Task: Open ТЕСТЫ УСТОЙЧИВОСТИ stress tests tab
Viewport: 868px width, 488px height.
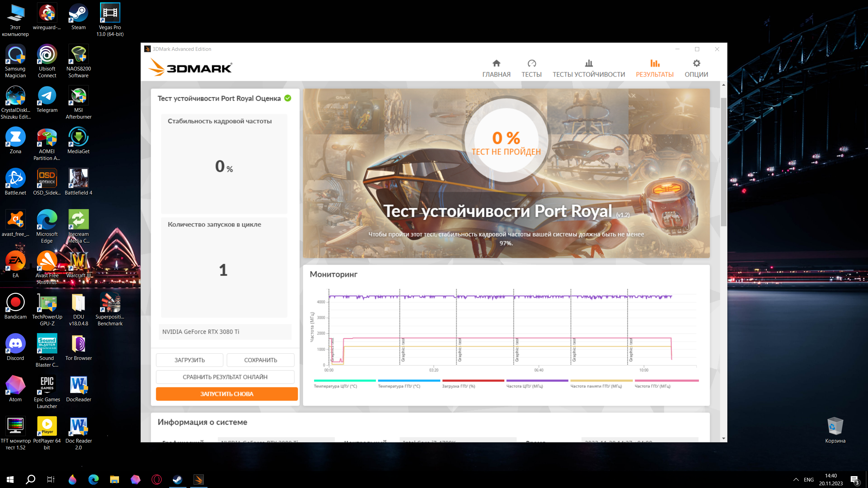Action: (x=589, y=68)
